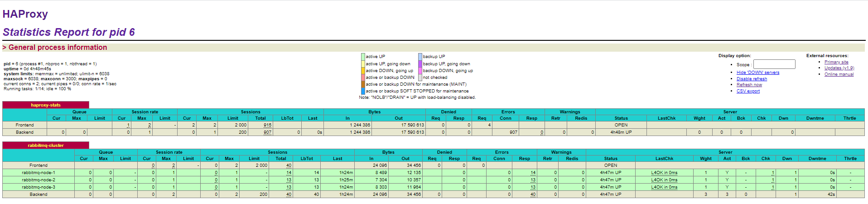Screen dimensions: 868x204
Task: Click the 'Display option:' label
Action: [734, 56]
